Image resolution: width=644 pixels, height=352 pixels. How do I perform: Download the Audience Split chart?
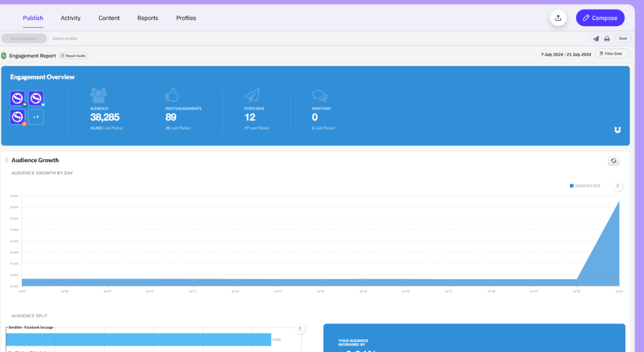(x=299, y=329)
